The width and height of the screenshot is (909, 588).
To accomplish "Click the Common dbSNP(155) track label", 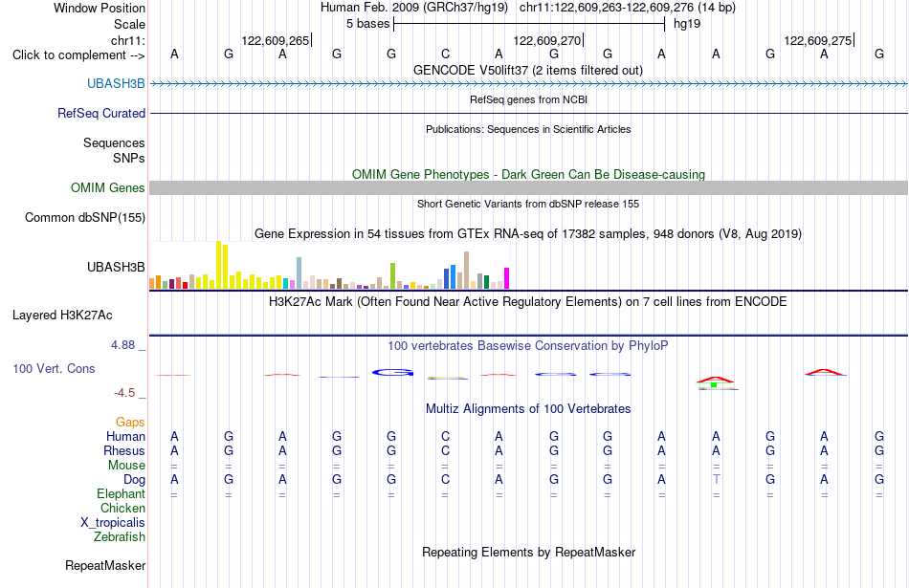I will [x=85, y=217].
